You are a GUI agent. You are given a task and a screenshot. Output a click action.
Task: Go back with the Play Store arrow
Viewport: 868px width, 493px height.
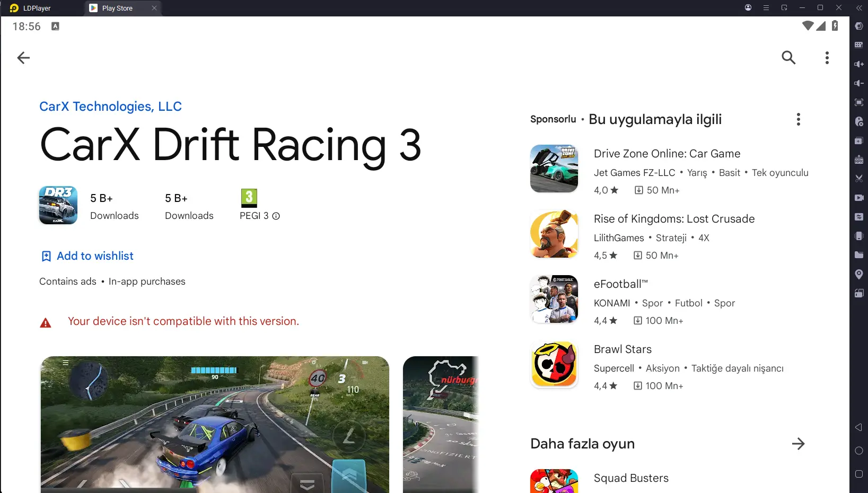coord(23,58)
